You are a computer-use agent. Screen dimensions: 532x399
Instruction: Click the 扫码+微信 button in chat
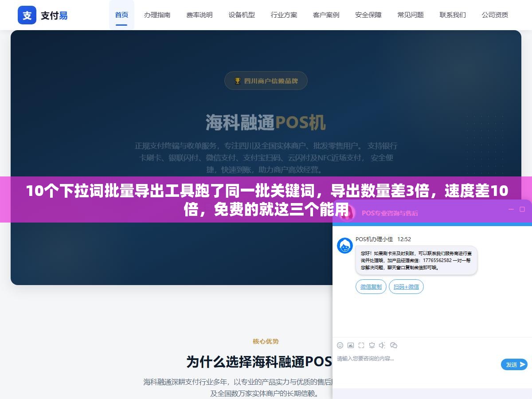pyautogui.click(x=407, y=287)
